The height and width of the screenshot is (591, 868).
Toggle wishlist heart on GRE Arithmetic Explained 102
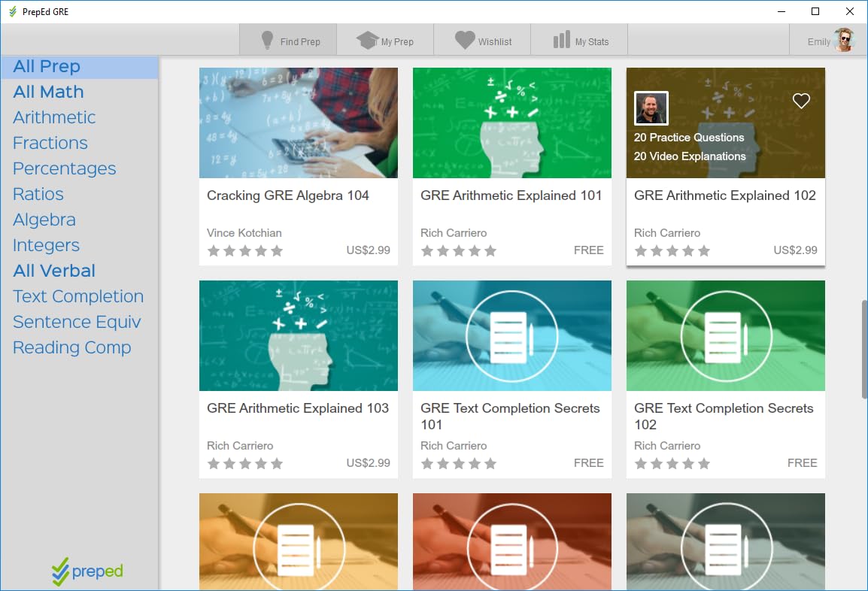[801, 101]
